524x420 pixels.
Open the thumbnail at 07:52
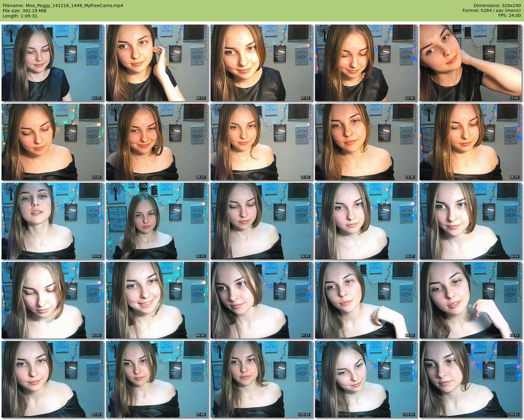pos(262,63)
